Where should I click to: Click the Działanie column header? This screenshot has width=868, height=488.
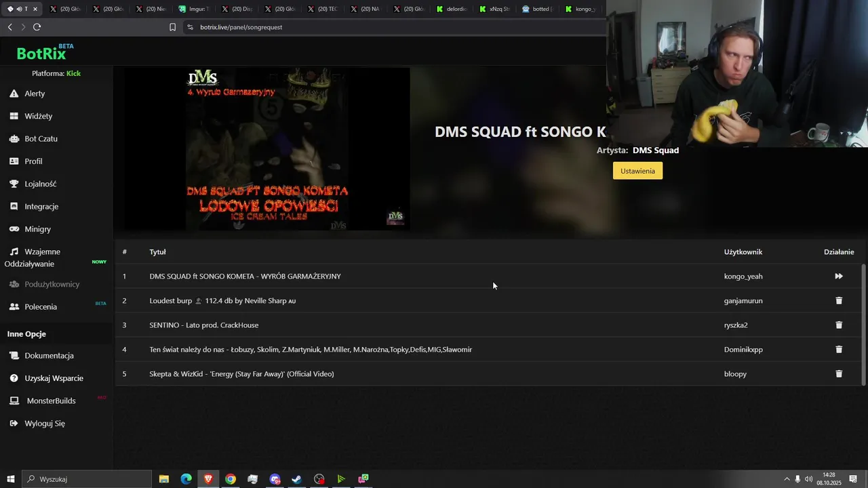point(839,252)
